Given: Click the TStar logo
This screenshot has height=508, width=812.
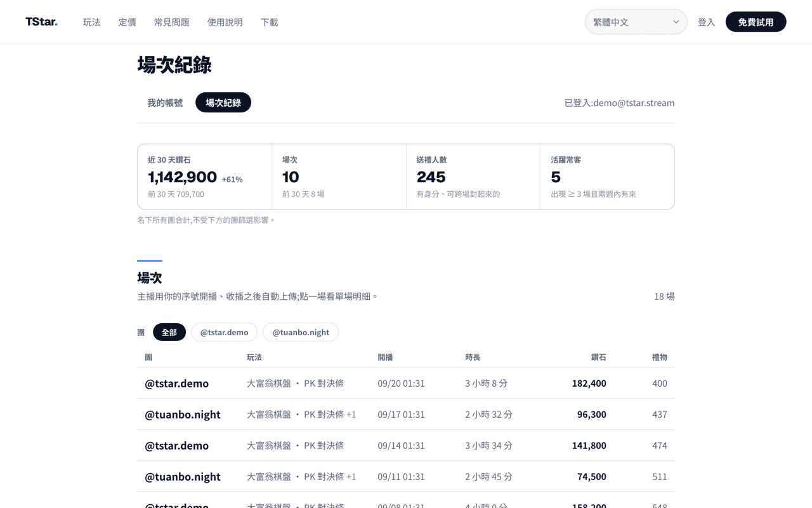Looking at the screenshot, I should [41, 22].
